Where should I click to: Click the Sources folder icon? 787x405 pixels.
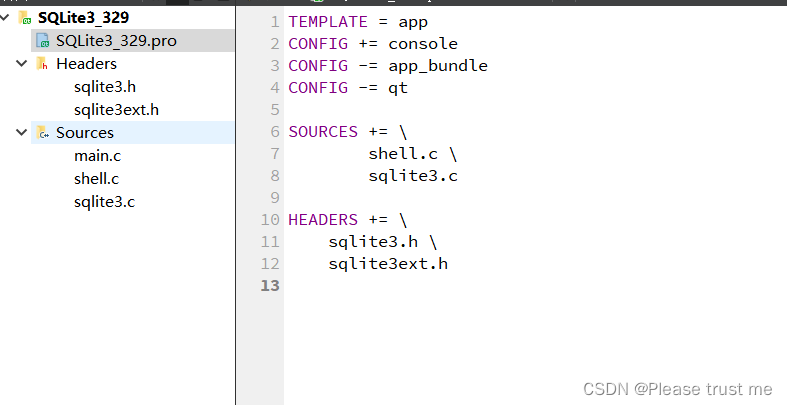(43, 132)
